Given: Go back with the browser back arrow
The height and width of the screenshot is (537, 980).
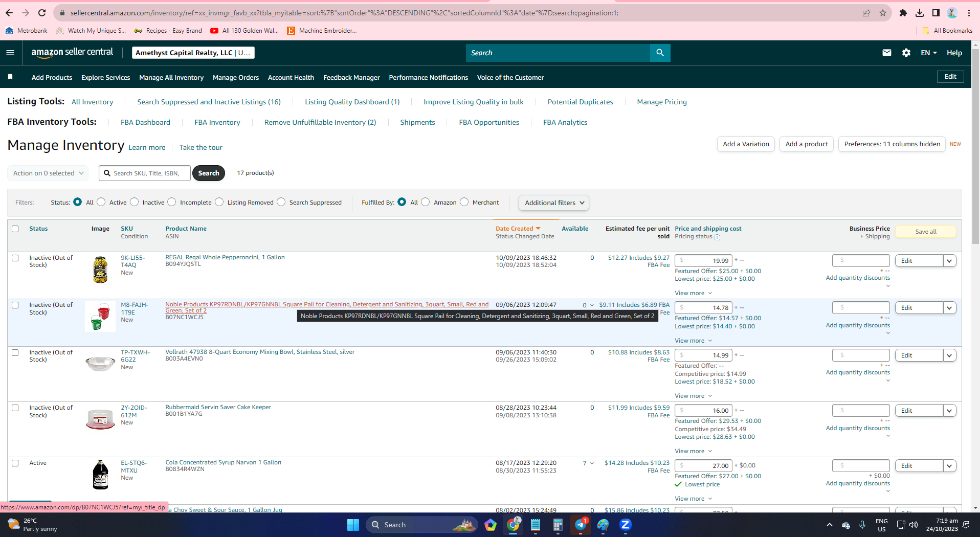Looking at the screenshot, I should pyautogui.click(x=9, y=13).
